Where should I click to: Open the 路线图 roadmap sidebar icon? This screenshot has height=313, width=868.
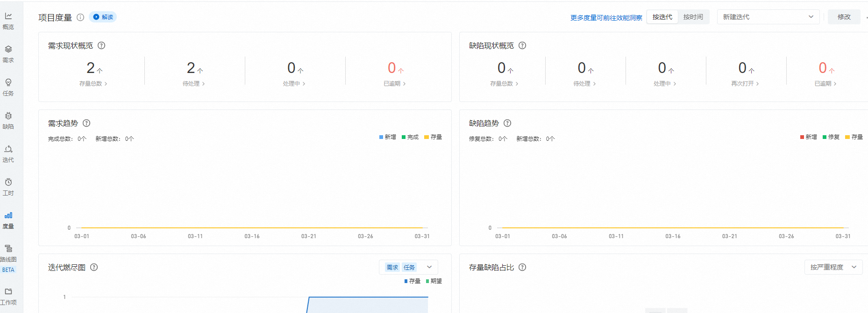[x=8, y=248]
